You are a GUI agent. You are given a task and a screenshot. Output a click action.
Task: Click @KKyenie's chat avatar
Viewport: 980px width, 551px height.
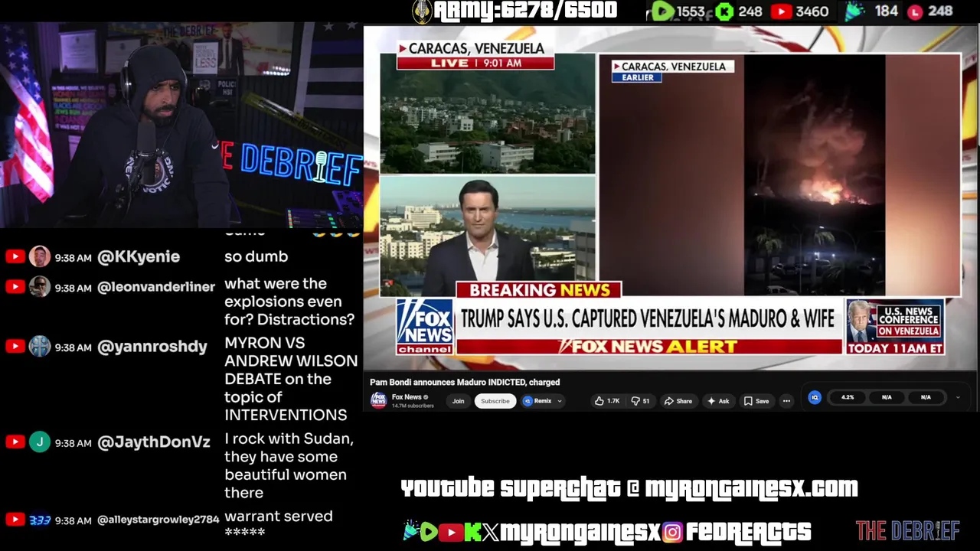coord(40,256)
